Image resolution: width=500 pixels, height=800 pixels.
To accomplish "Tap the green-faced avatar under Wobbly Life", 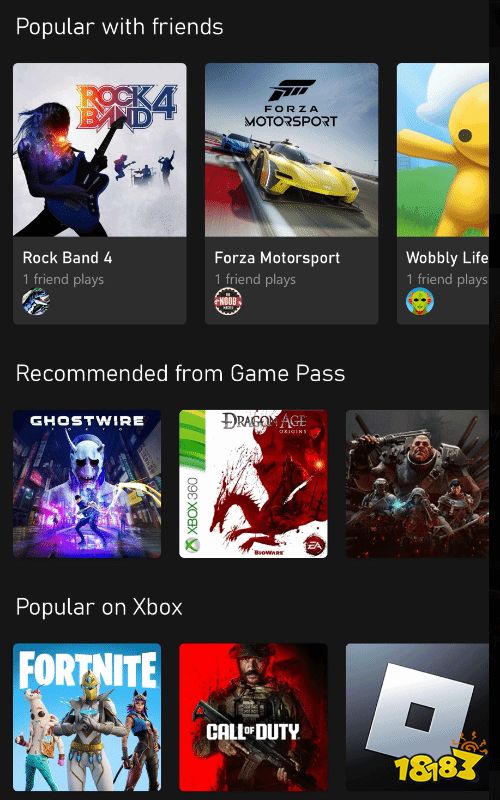I will pos(420,301).
